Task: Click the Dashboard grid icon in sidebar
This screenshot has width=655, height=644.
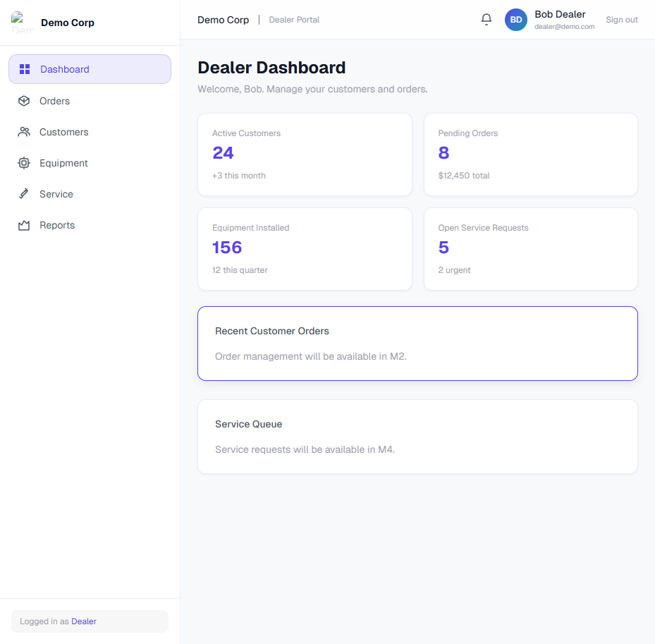Action: pyautogui.click(x=25, y=69)
